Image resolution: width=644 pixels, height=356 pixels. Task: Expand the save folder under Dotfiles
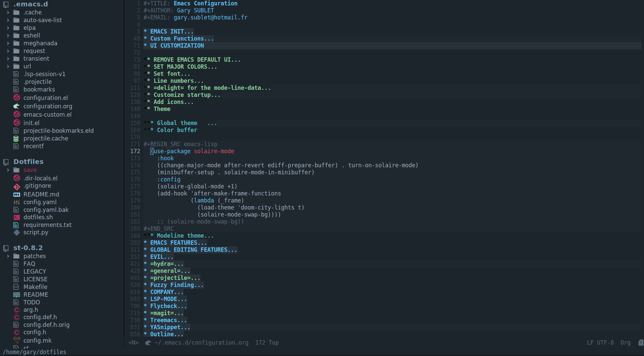8,170
